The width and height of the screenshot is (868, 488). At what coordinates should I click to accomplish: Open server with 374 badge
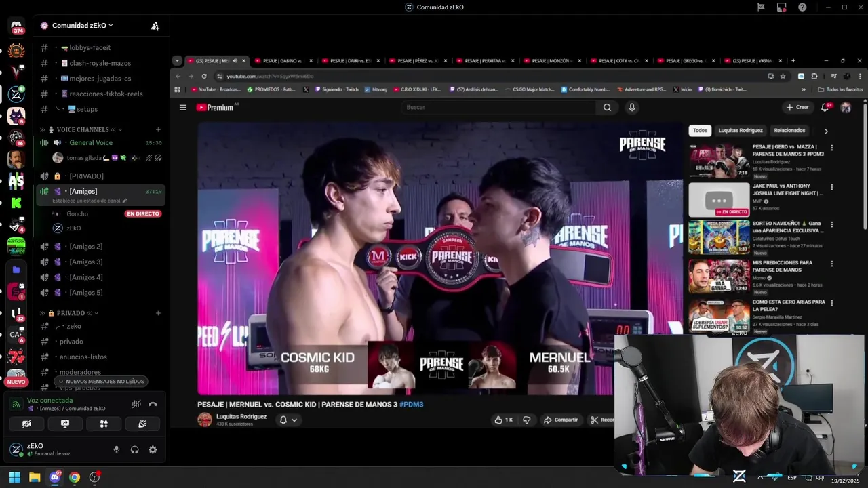click(16, 27)
